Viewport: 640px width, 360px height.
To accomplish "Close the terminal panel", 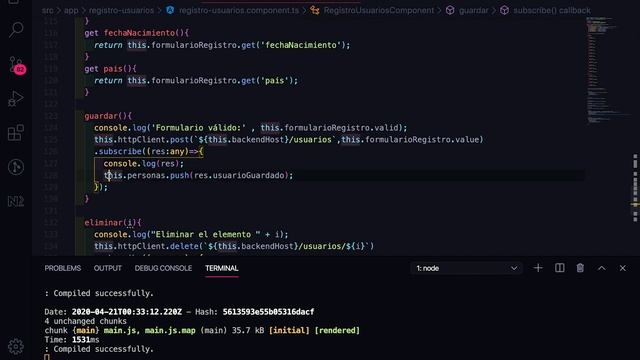I will point(622,268).
